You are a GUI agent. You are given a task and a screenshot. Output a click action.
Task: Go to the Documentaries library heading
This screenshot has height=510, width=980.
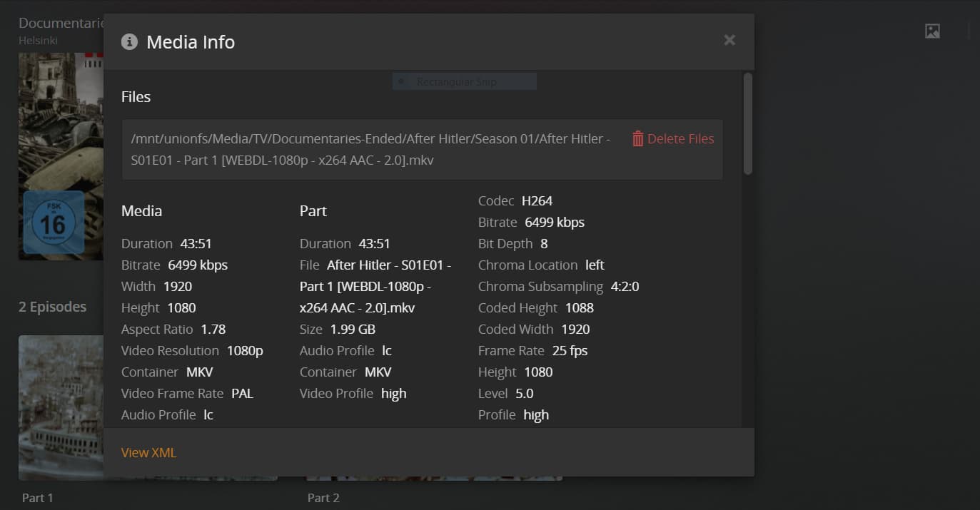pyautogui.click(x=61, y=23)
